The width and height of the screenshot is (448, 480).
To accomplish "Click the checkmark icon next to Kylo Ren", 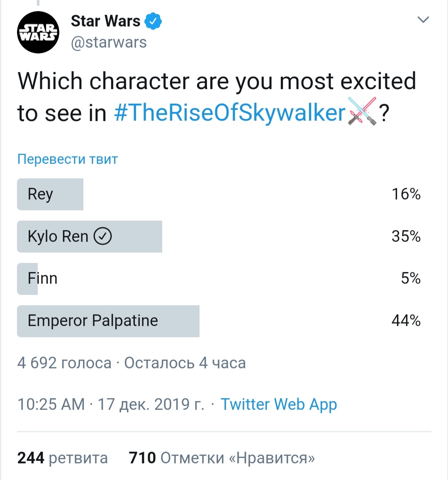I will click(102, 236).
